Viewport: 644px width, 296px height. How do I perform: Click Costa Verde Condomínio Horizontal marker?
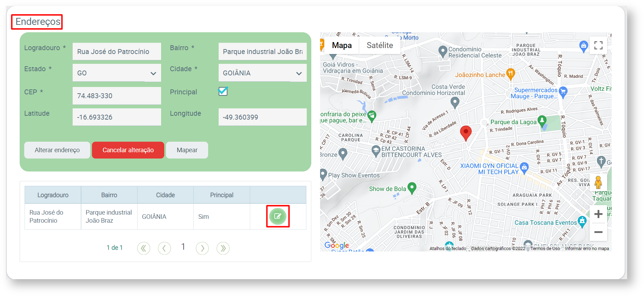click(455, 102)
